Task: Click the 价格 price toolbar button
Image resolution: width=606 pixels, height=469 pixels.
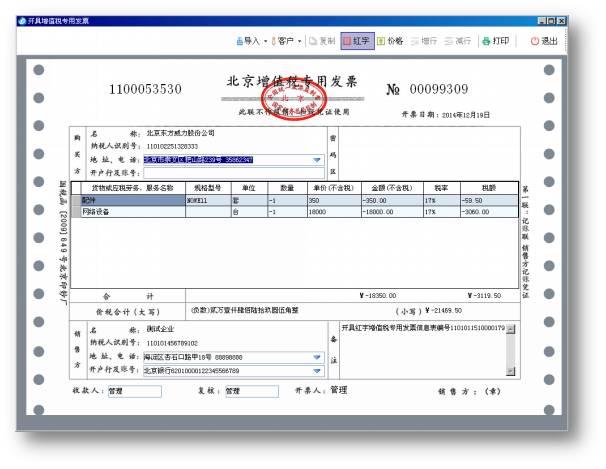Action: [390, 41]
